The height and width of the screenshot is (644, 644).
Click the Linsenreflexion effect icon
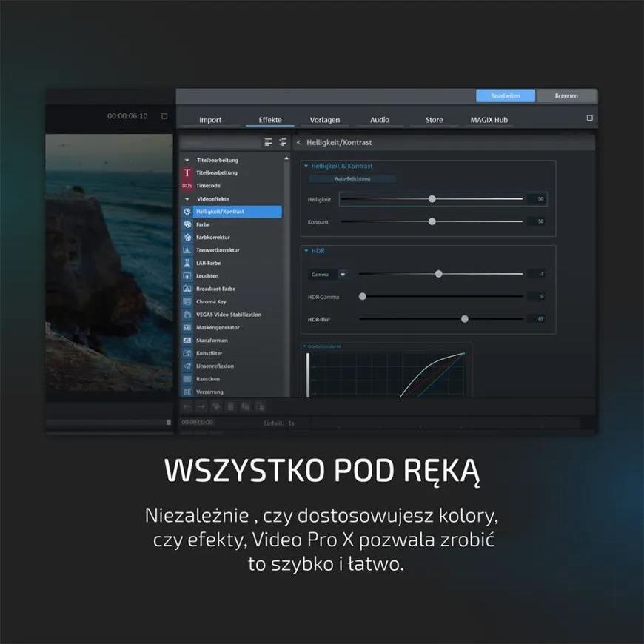point(187,366)
